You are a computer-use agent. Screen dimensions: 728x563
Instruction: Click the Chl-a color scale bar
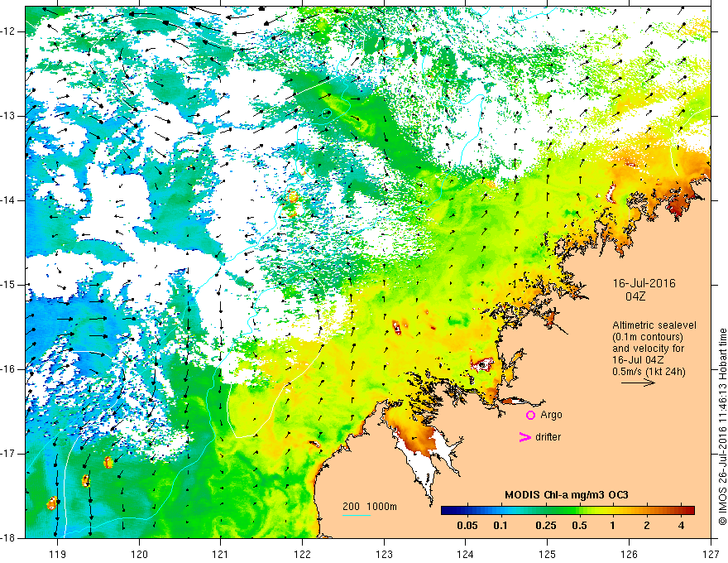click(x=568, y=510)
